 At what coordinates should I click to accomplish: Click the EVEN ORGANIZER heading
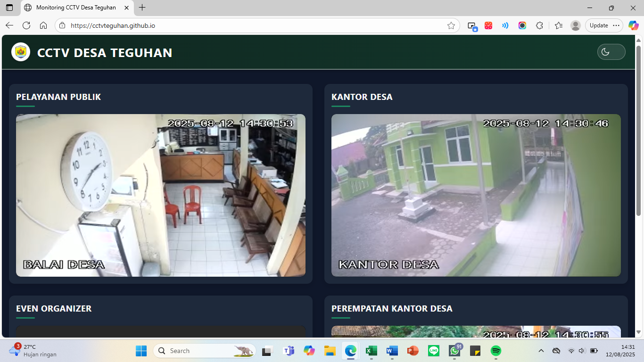[54, 308]
